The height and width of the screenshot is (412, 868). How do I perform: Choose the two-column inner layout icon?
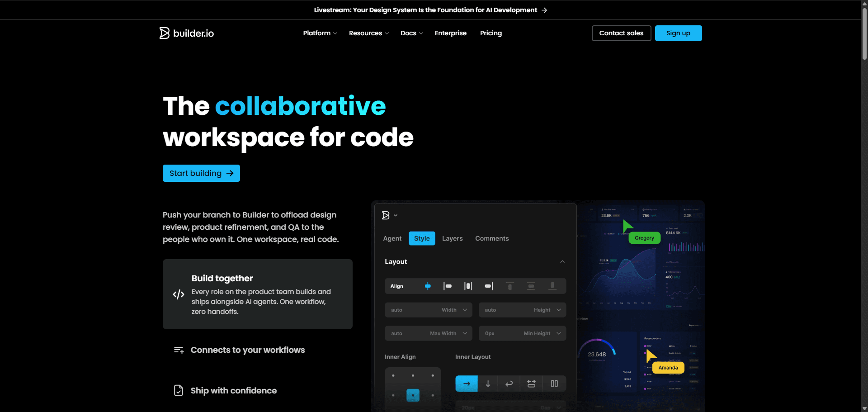554,384
